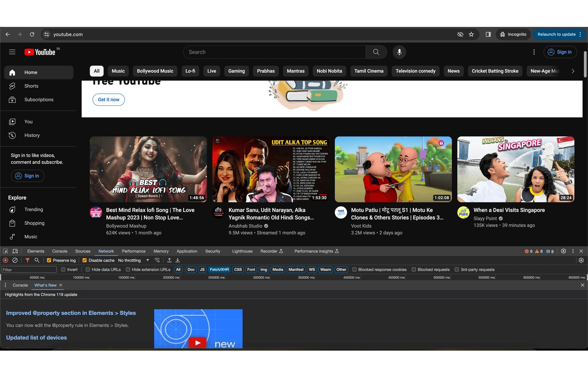
Task: Go back with browser back arrow
Action: (x=8, y=34)
